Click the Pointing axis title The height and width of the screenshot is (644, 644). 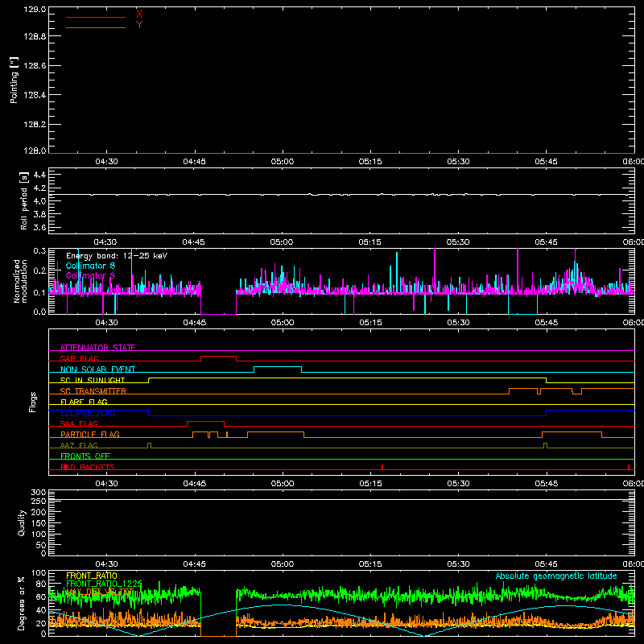(x=14, y=80)
